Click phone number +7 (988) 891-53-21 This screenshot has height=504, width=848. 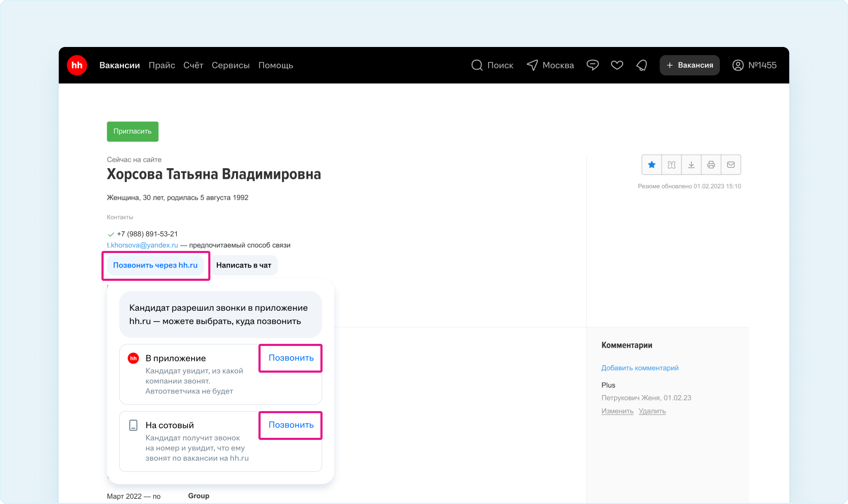click(147, 234)
